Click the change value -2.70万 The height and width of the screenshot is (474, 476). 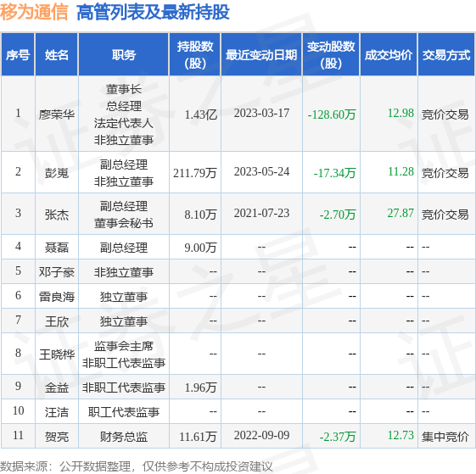(338, 215)
